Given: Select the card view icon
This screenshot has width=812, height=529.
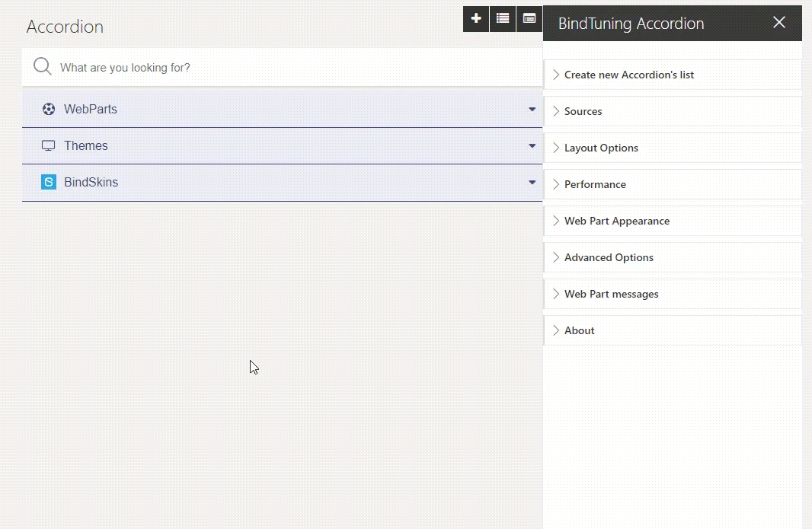Looking at the screenshot, I should [x=529, y=18].
